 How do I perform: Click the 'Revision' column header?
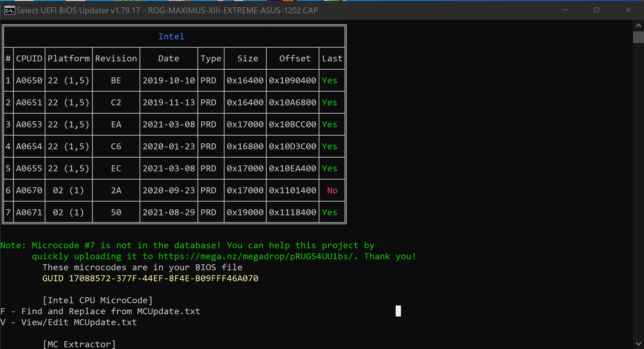pos(116,58)
